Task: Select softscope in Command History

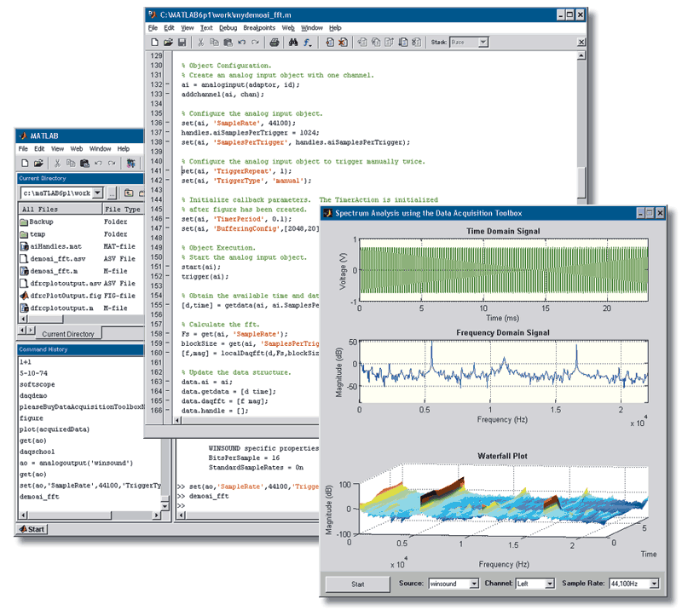Action: click(38, 384)
